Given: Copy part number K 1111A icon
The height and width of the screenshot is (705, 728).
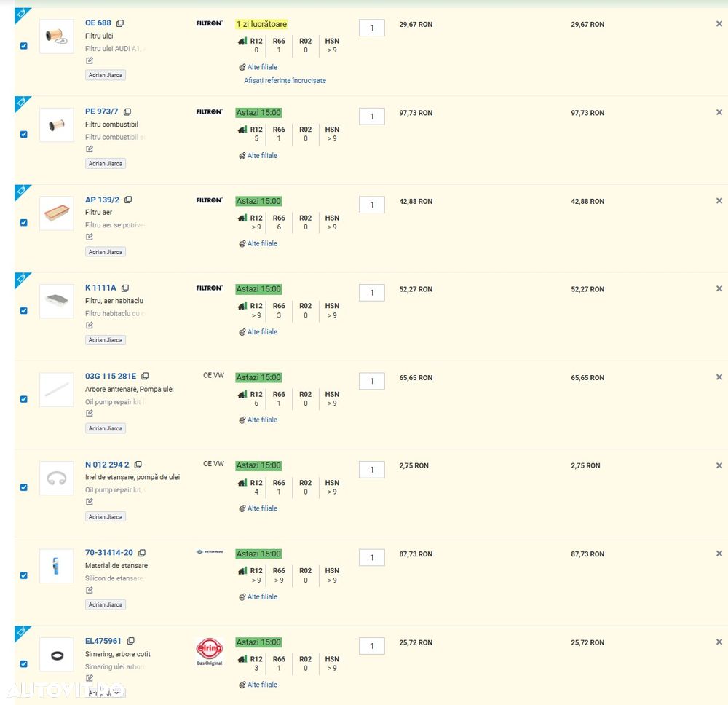Looking at the screenshot, I should tap(125, 288).
